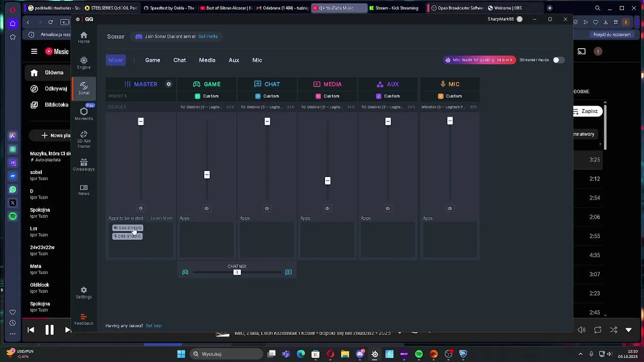
Task: Go to Home in GG sidebar
Action: pyautogui.click(x=84, y=37)
